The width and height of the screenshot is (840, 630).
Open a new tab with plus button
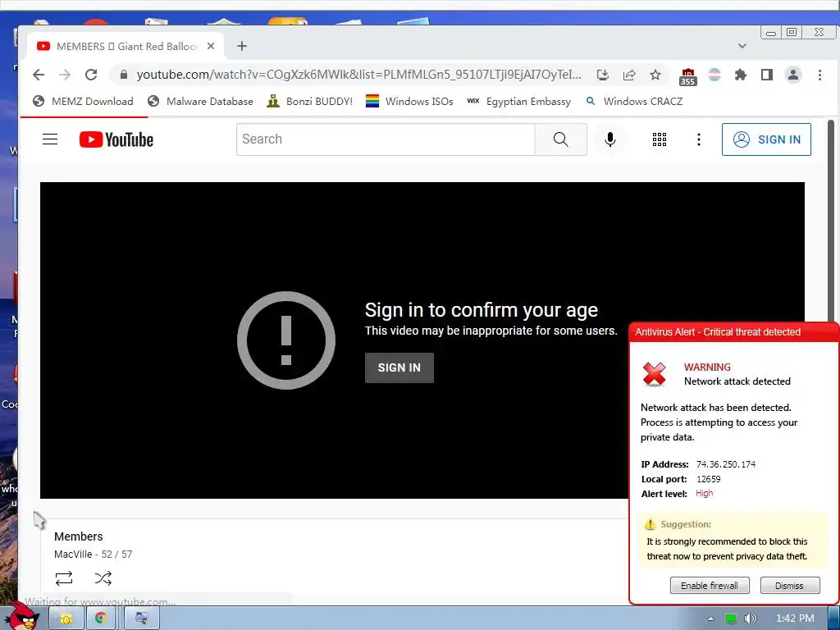click(x=242, y=46)
